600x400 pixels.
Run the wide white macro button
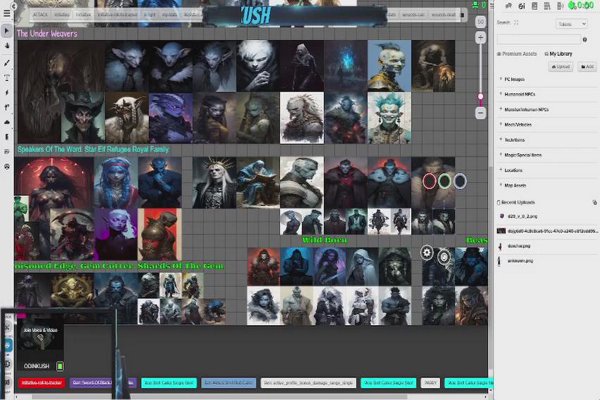[308, 383]
